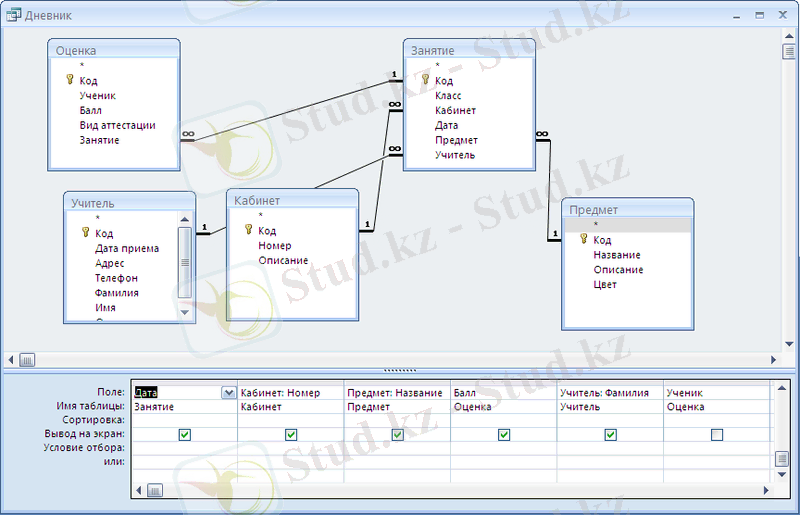Minimize the Дневник query window
800x515 pixels.
click(x=736, y=16)
